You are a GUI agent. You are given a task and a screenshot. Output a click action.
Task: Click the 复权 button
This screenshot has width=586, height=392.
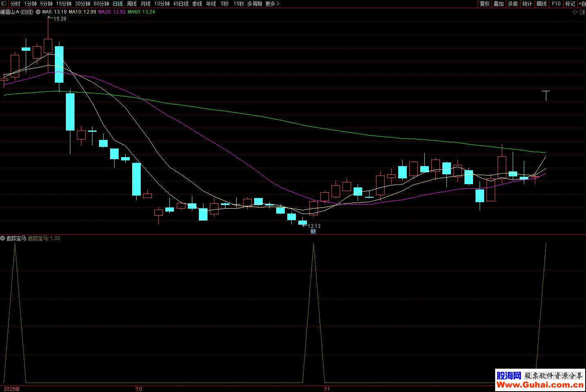(x=485, y=4)
